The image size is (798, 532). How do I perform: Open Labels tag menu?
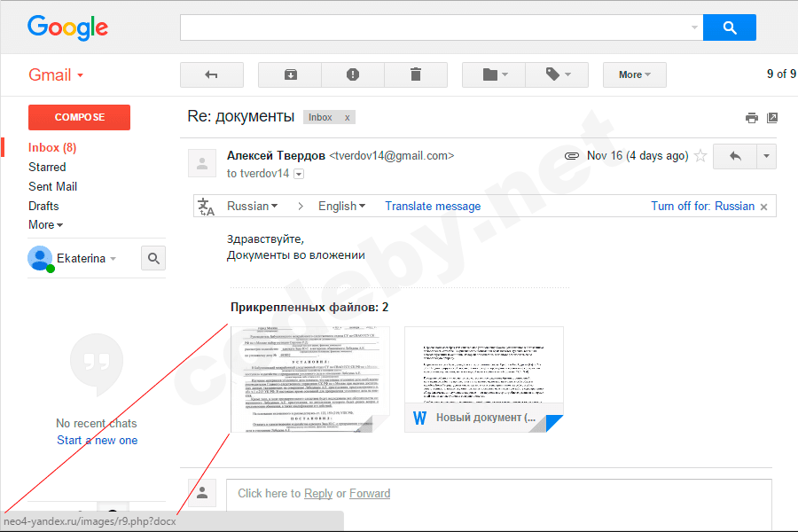pos(558,74)
